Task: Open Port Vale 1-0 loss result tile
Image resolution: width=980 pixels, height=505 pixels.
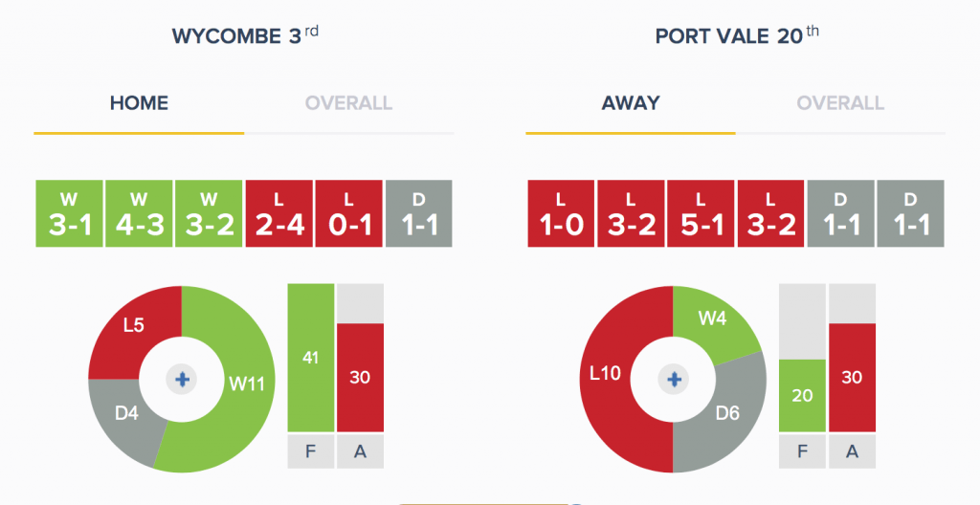Action: point(561,213)
